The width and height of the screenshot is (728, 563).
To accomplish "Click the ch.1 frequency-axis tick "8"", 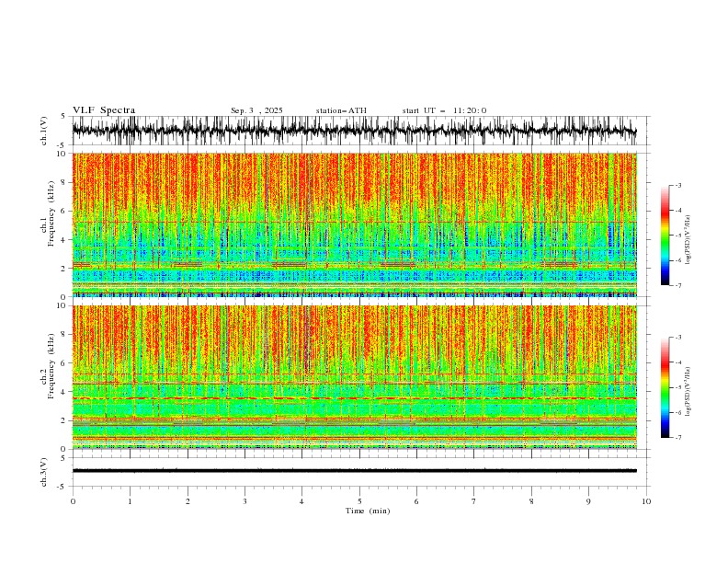I will pyautogui.click(x=64, y=182).
